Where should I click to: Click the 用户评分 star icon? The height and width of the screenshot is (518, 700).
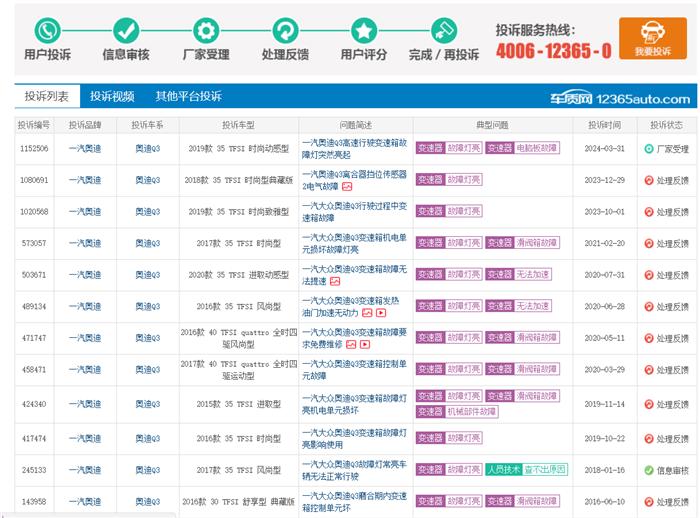tap(364, 29)
